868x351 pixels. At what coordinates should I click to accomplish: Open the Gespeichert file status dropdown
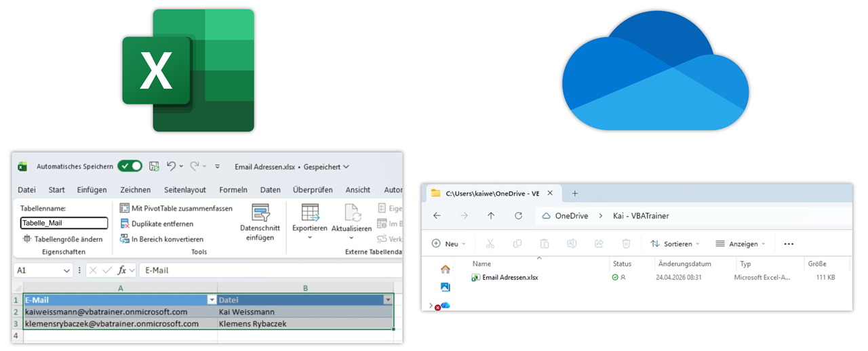click(x=327, y=167)
